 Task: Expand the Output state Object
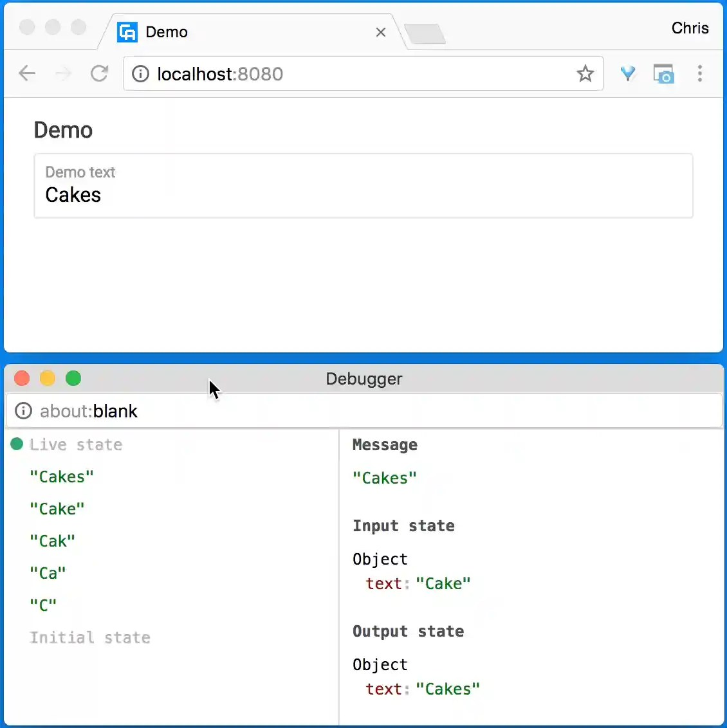click(380, 664)
